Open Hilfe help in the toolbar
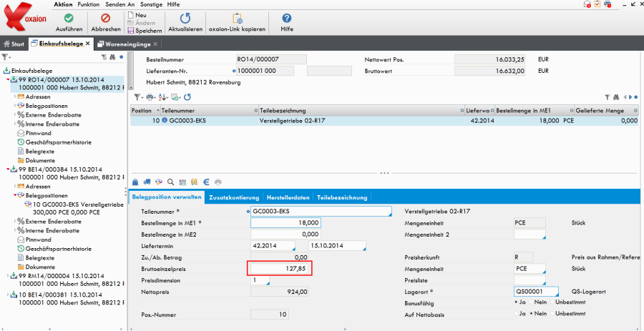 click(x=287, y=23)
